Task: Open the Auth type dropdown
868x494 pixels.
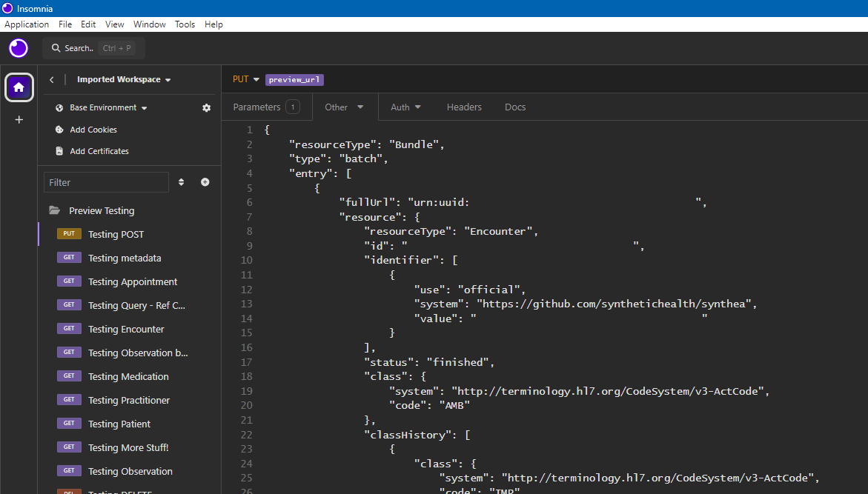Action: tap(405, 107)
